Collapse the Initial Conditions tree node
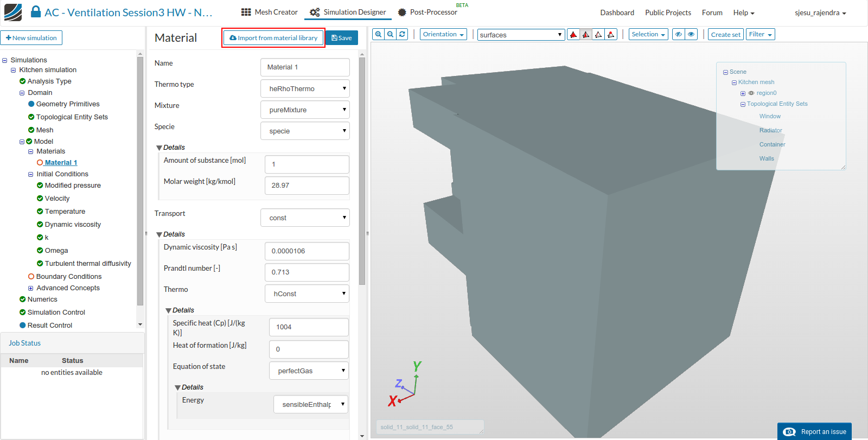Viewport: 868px width, 440px height. (x=31, y=174)
